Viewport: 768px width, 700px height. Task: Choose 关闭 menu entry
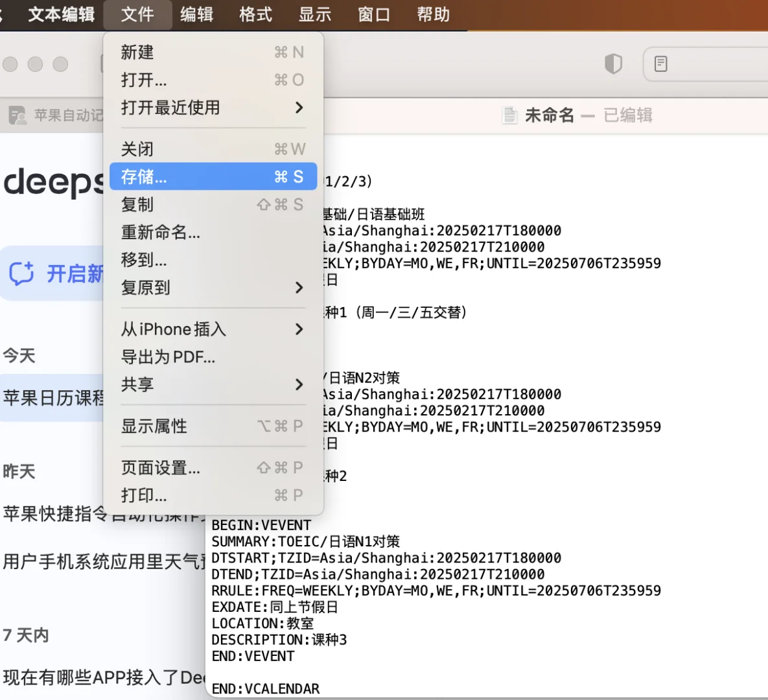tap(213, 149)
